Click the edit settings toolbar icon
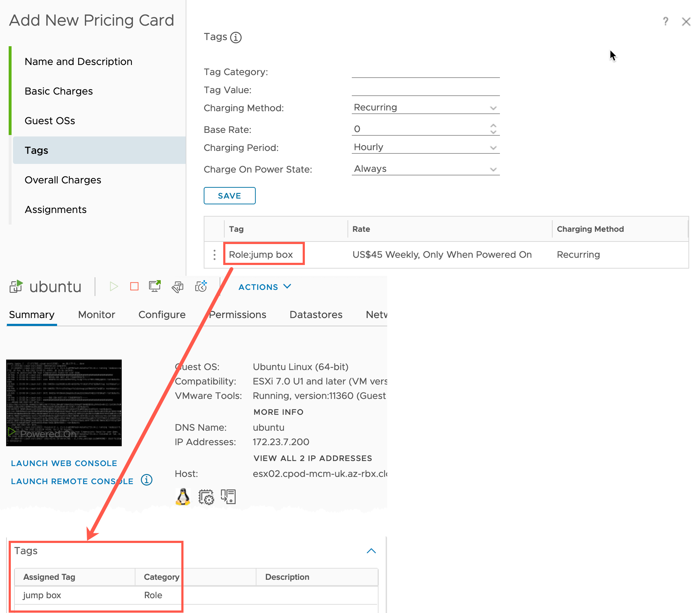Viewport: 700px width, 613px height. point(178,287)
